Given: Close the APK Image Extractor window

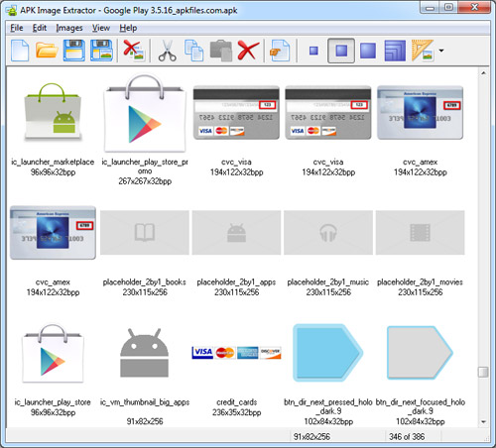Looking at the screenshot, I should (x=474, y=8).
